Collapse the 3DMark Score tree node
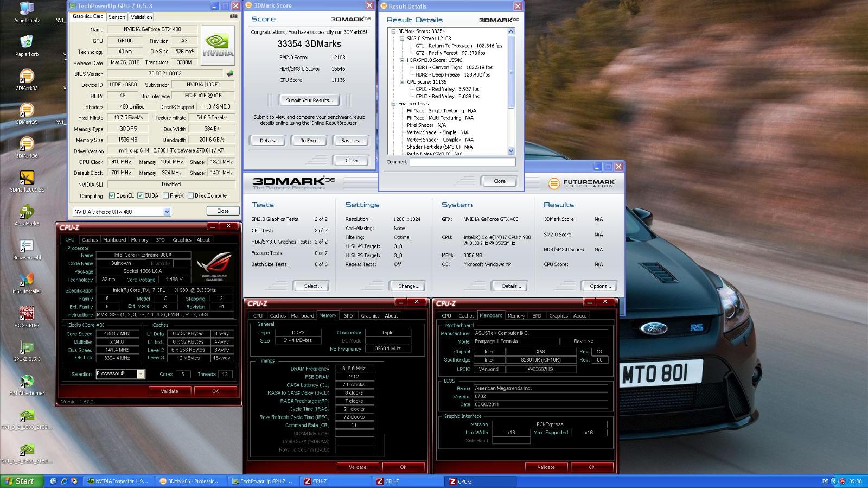Image resolution: width=868 pixels, height=488 pixels. pyautogui.click(x=393, y=31)
